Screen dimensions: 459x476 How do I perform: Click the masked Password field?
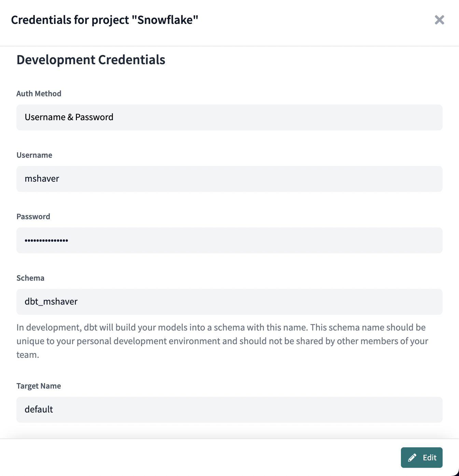pyautogui.click(x=229, y=240)
